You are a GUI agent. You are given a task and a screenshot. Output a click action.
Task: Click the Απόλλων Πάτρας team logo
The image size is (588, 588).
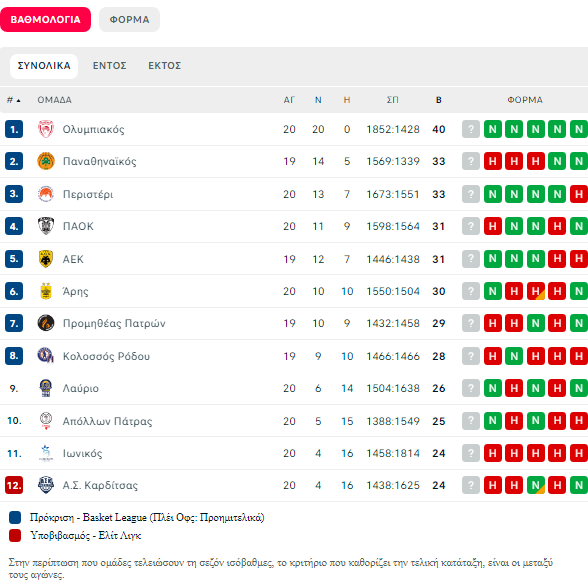click(x=46, y=421)
